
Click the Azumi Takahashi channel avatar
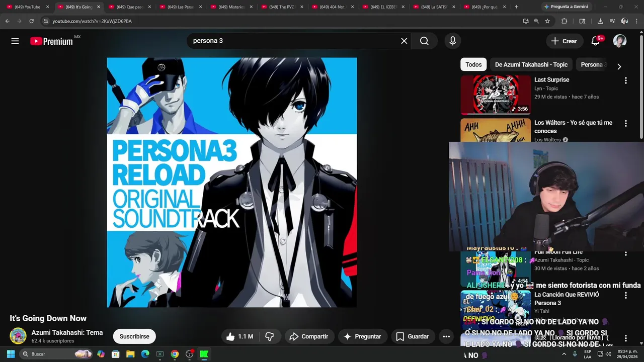coord(18,336)
